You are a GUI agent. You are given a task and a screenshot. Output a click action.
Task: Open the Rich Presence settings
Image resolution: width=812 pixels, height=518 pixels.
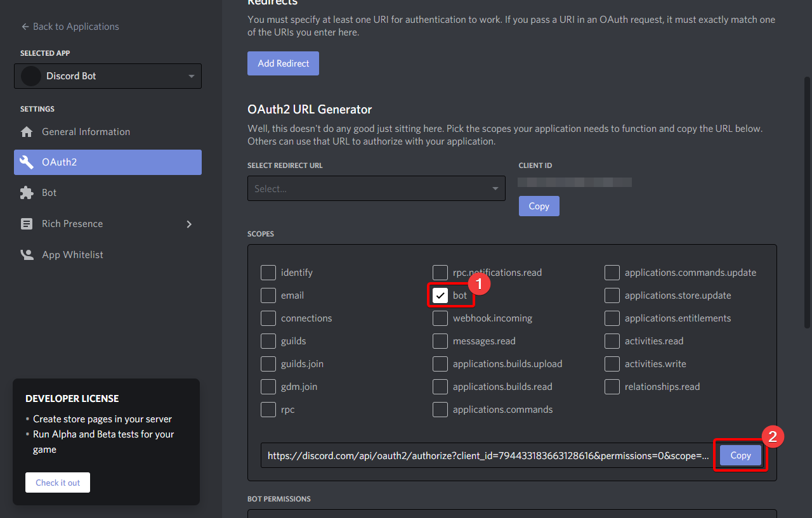[108, 224]
